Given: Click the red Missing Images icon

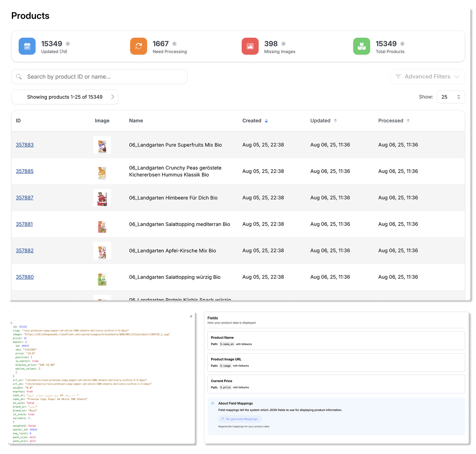Looking at the screenshot, I should (250, 46).
